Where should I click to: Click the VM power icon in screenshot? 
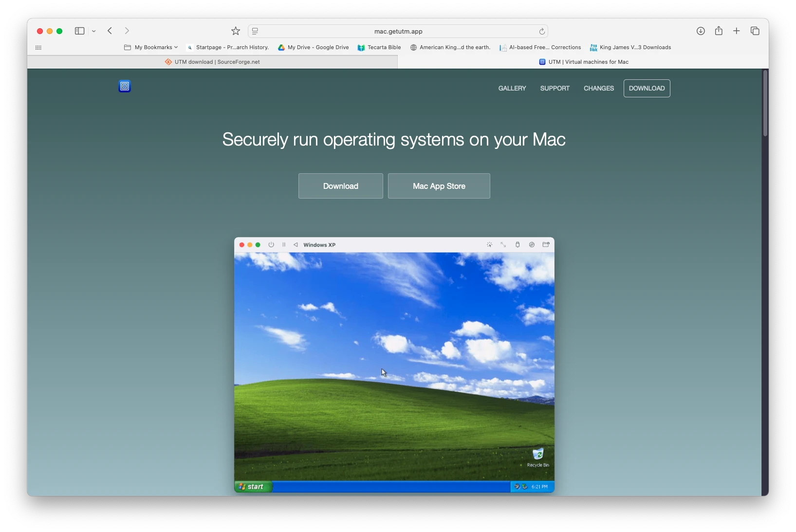(271, 245)
